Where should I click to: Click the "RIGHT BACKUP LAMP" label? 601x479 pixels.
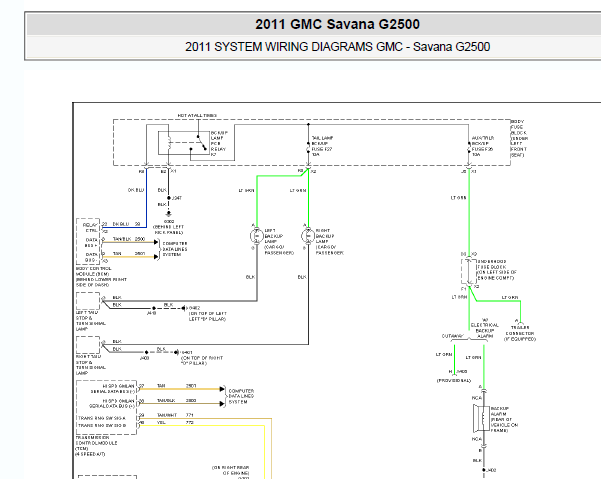[330, 242]
